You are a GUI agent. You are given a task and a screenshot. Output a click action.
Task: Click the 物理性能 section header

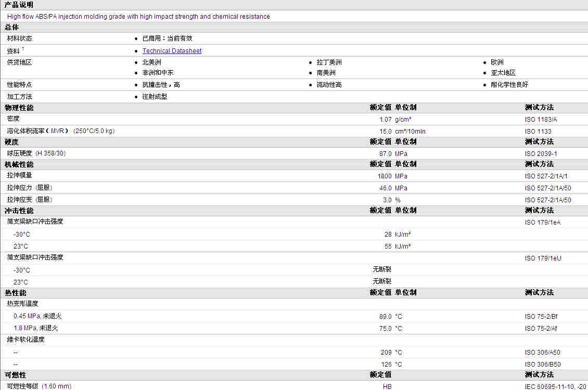click(19, 108)
